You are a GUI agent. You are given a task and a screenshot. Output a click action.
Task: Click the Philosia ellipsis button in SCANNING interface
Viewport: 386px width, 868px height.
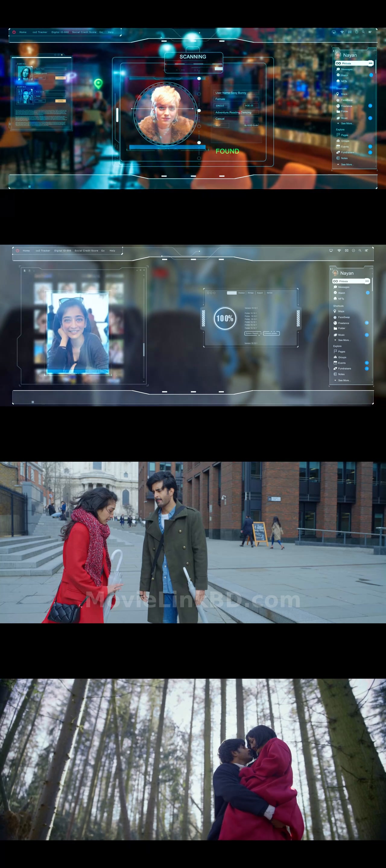point(371,63)
